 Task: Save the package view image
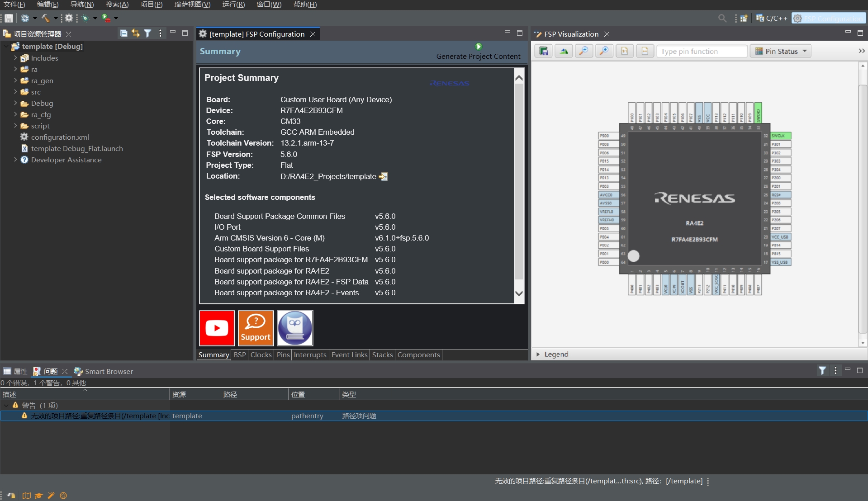point(543,51)
